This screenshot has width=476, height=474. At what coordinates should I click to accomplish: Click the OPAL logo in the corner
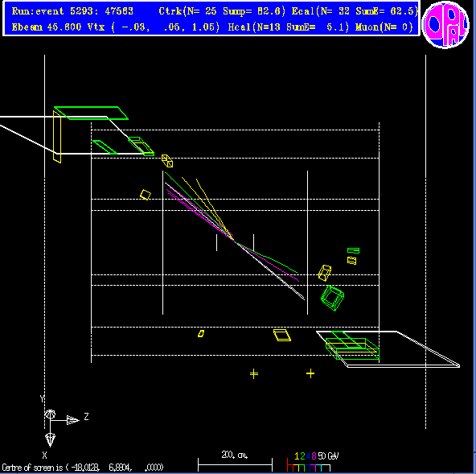click(445, 25)
